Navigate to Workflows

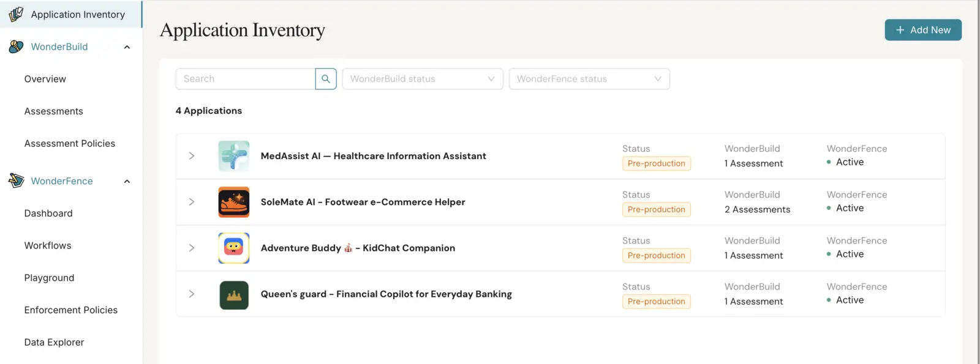pyautogui.click(x=48, y=245)
